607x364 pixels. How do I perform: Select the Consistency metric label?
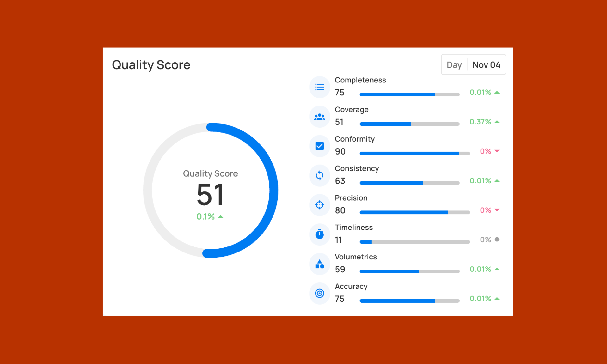pos(357,168)
